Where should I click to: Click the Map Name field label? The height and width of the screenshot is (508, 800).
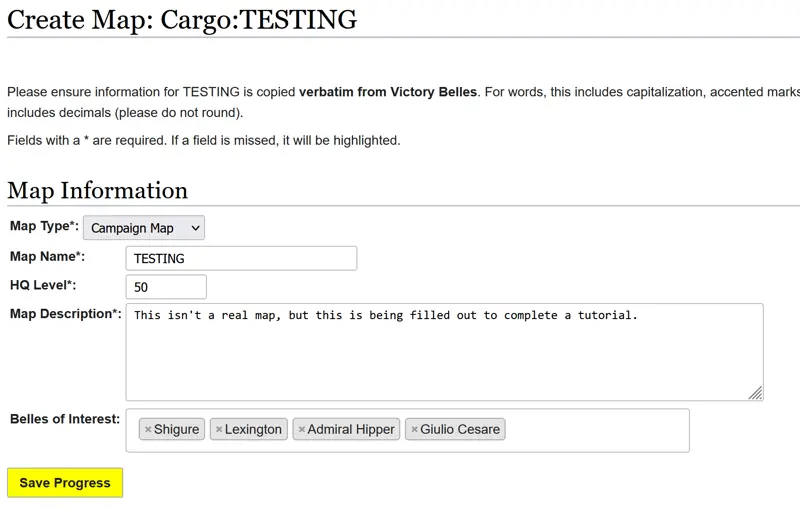click(x=48, y=257)
